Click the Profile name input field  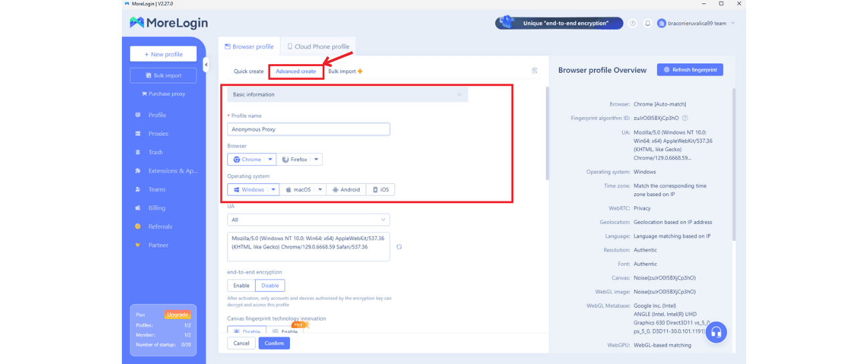308,129
